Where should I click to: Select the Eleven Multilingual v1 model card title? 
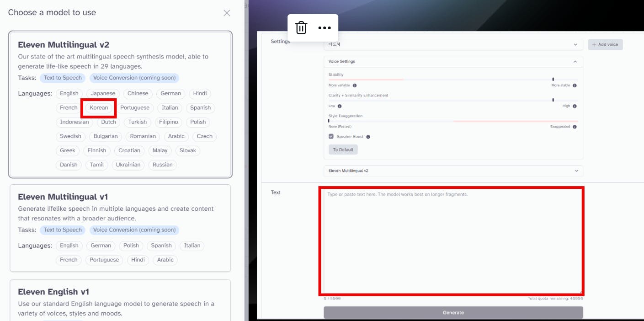coord(63,197)
